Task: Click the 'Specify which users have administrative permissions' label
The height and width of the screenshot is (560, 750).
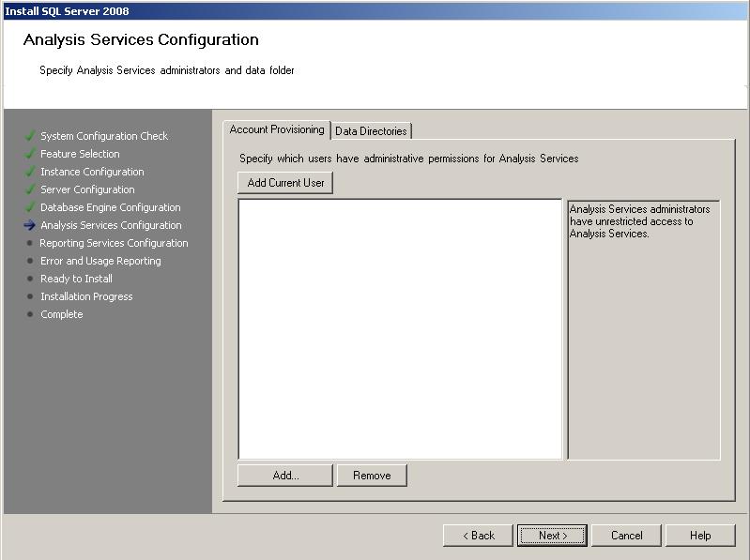Action: (409, 159)
